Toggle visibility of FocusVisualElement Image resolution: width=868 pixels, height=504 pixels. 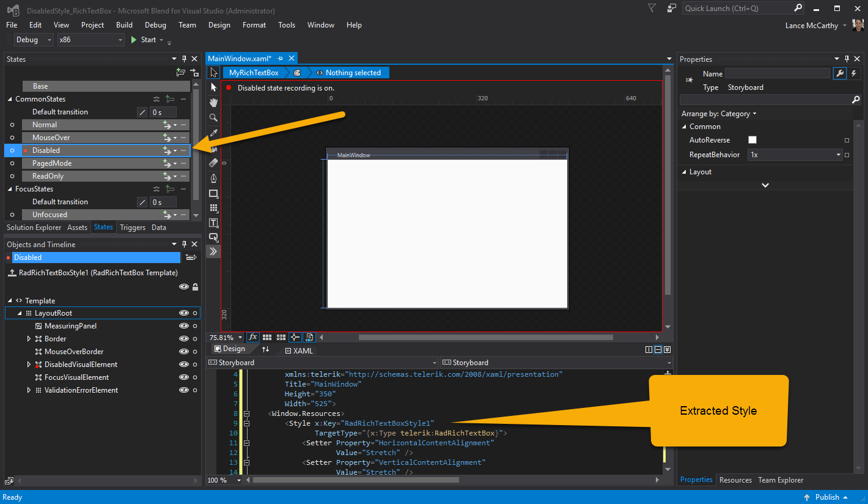tap(183, 377)
